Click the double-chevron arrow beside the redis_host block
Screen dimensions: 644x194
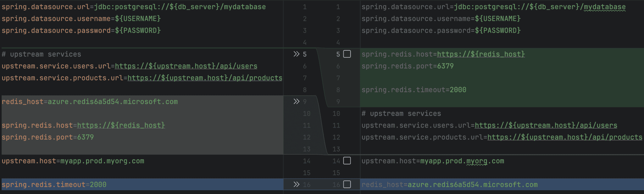point(296,101)
